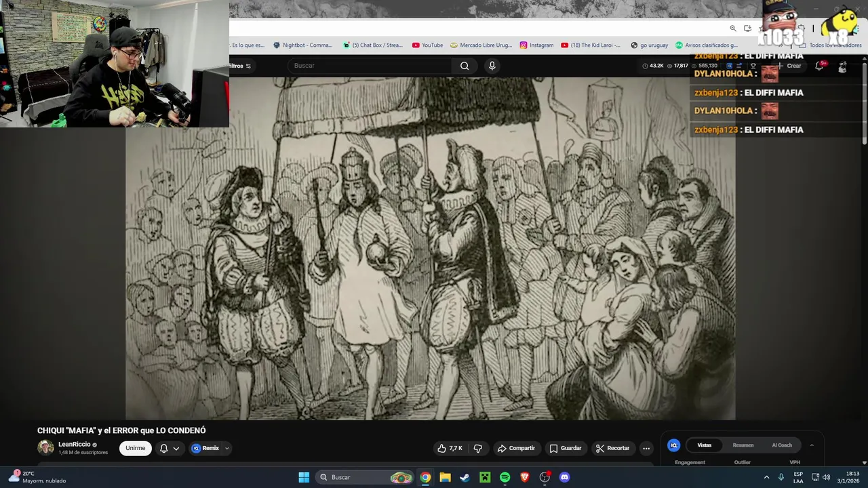
Task: Collapse the vidIQ panel chevron
Action: pos(812,445)
